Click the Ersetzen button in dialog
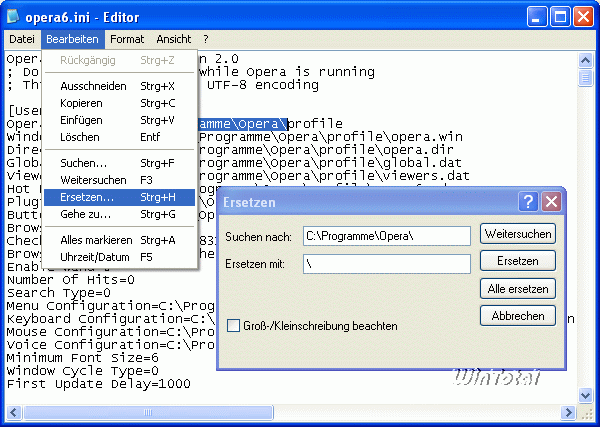The image size is (600, 427). (x=518, y=261)
